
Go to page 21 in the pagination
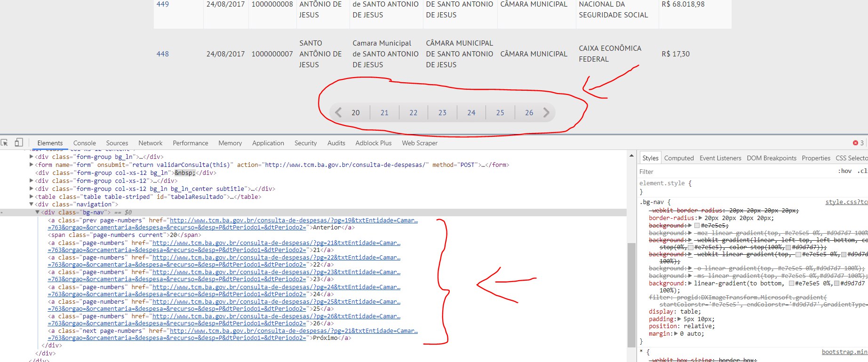pyautogui.click(x=384, y=113)
